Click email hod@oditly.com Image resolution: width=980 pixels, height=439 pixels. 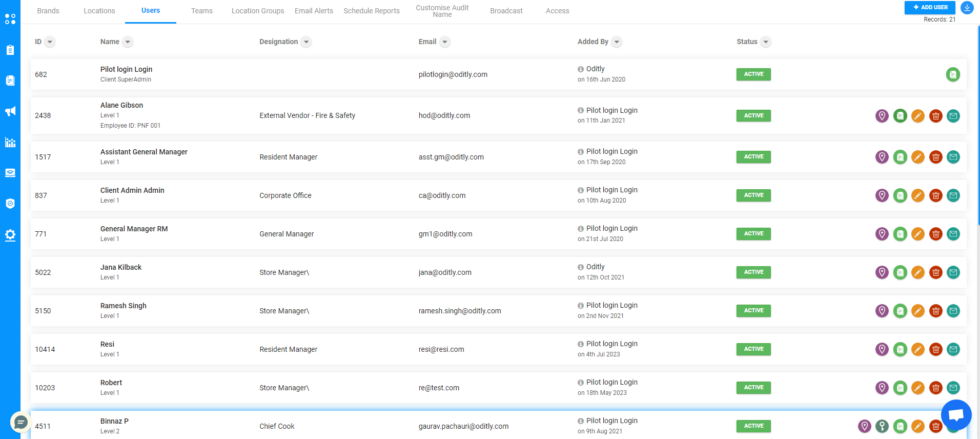pos(444,116)
